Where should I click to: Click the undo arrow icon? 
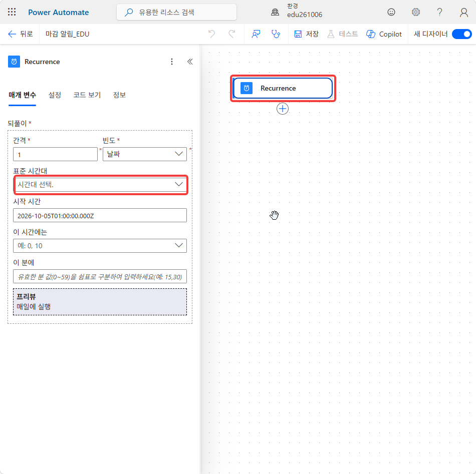[211, 34]
